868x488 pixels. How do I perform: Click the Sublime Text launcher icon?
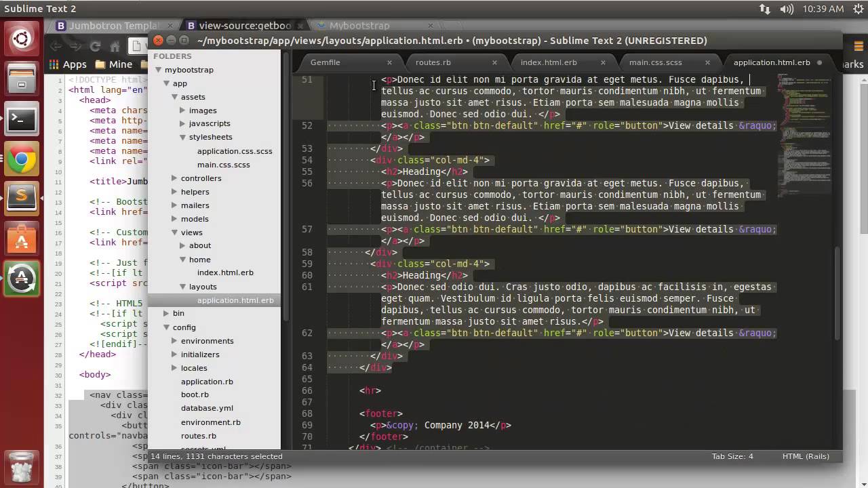[22, 199]
